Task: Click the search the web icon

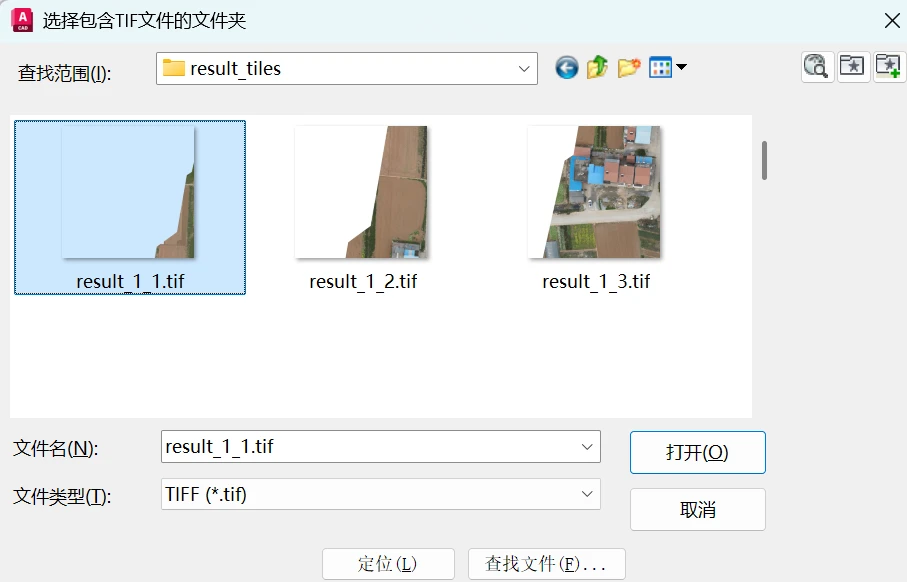Action: [817, 67]
